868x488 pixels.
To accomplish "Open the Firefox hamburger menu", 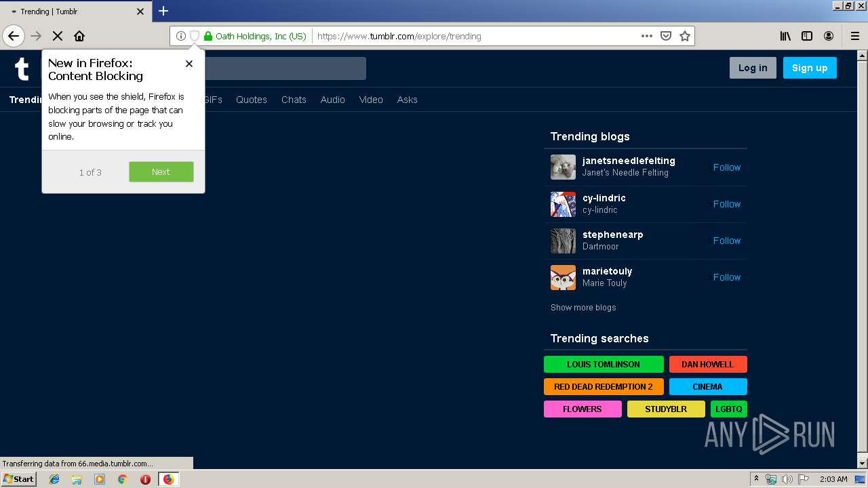I will click(854, 36).
